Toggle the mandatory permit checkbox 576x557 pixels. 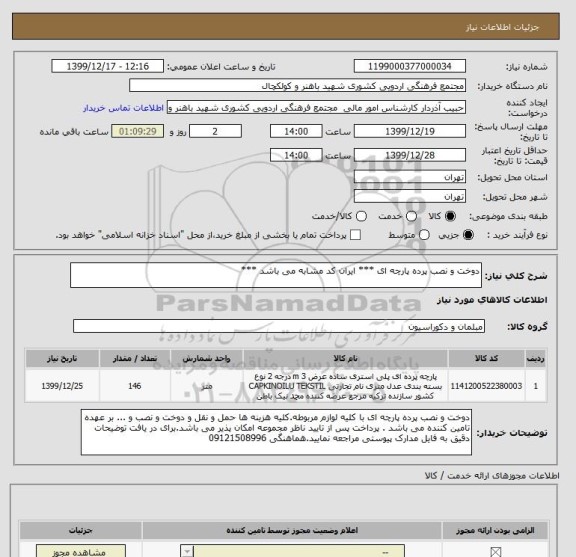click(x=496, y=552)
